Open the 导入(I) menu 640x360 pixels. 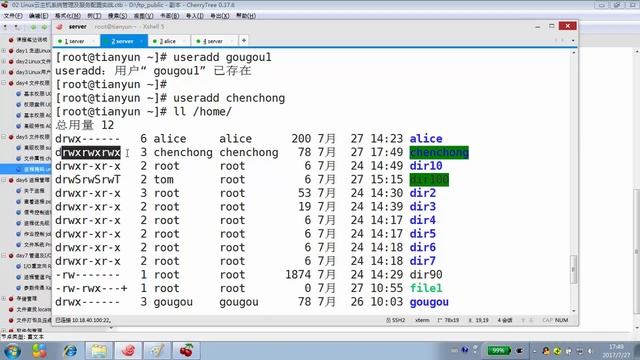(x=195, y=16)
